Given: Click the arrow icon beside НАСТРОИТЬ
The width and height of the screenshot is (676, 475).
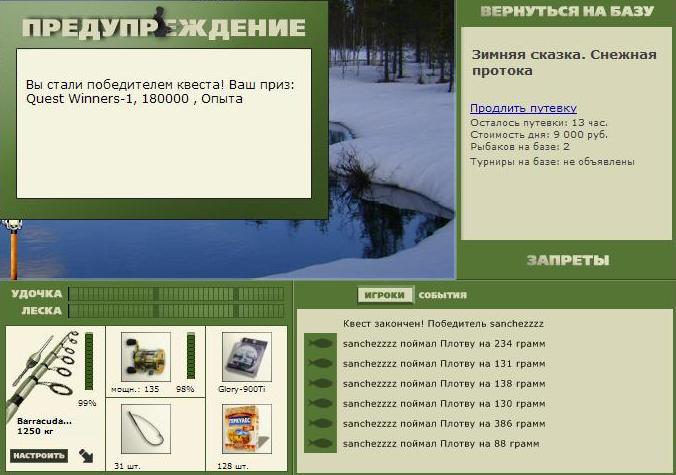Looking at the screenshot, I should click(86, 456).
